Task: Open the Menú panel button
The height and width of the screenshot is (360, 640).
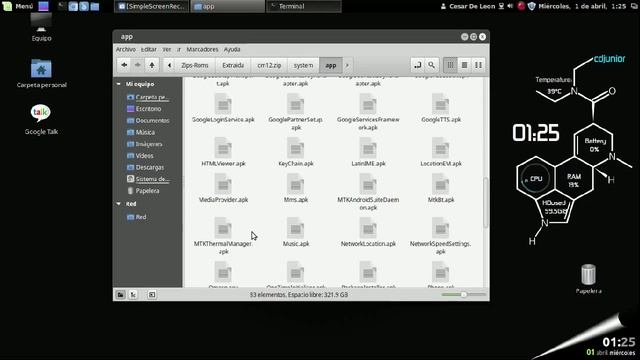Action: point(18,6)
